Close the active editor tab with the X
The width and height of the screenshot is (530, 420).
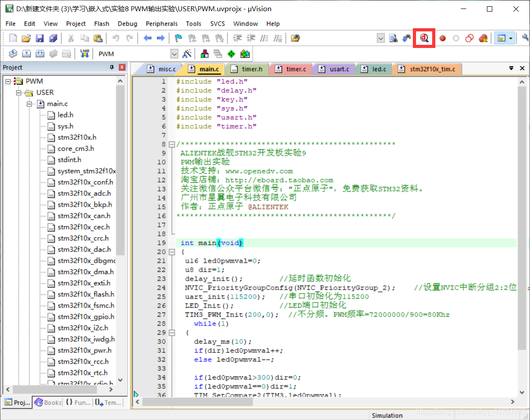[x=522, y=68]
